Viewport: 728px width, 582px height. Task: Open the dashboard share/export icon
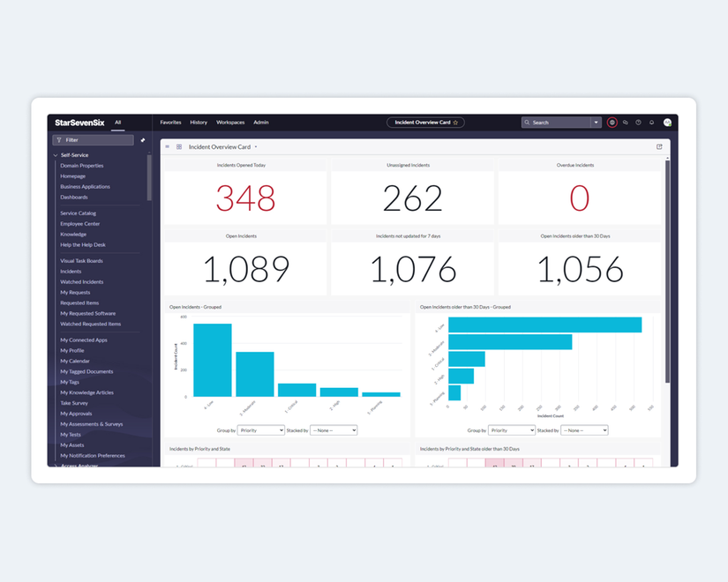(659, 146)
